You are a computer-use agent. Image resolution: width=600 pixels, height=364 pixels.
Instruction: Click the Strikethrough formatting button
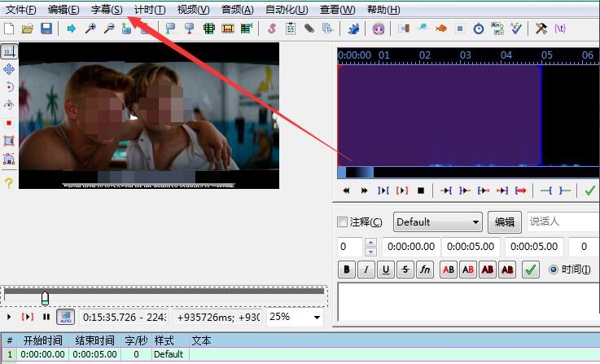point(405,270)
